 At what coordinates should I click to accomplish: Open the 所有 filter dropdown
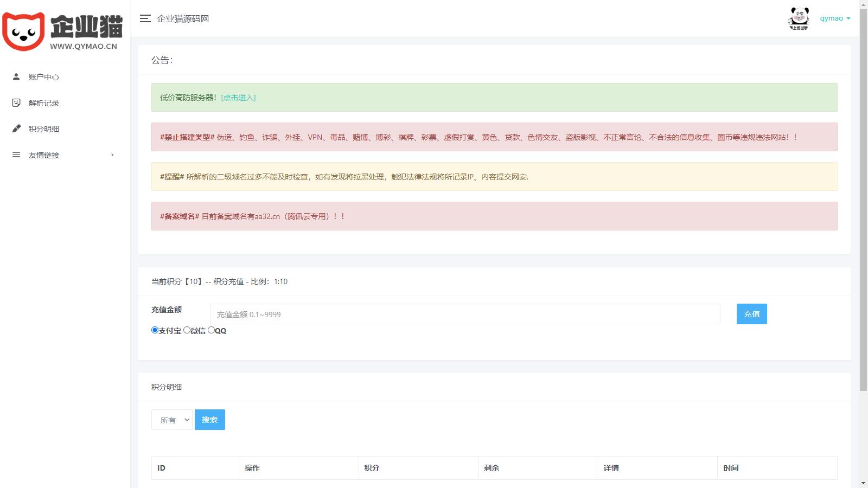coord(172,420)
